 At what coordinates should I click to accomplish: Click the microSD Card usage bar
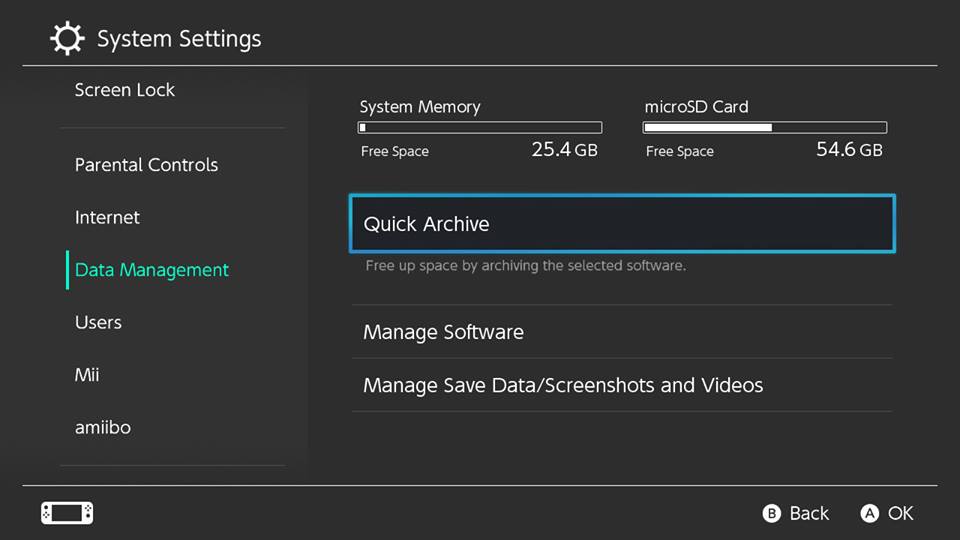click(765, 128)
